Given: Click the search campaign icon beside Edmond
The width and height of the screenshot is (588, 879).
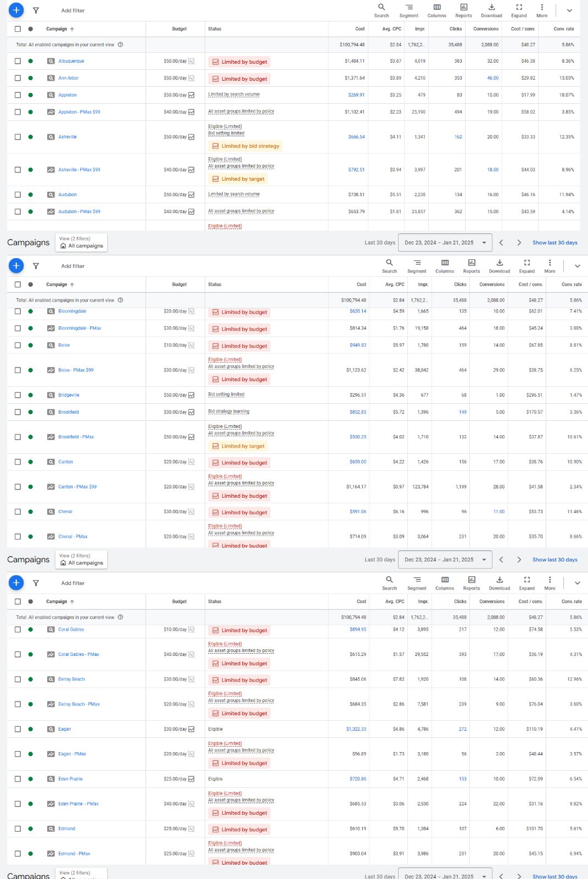Looking at the screenshot, I should (x=51, y=828).
